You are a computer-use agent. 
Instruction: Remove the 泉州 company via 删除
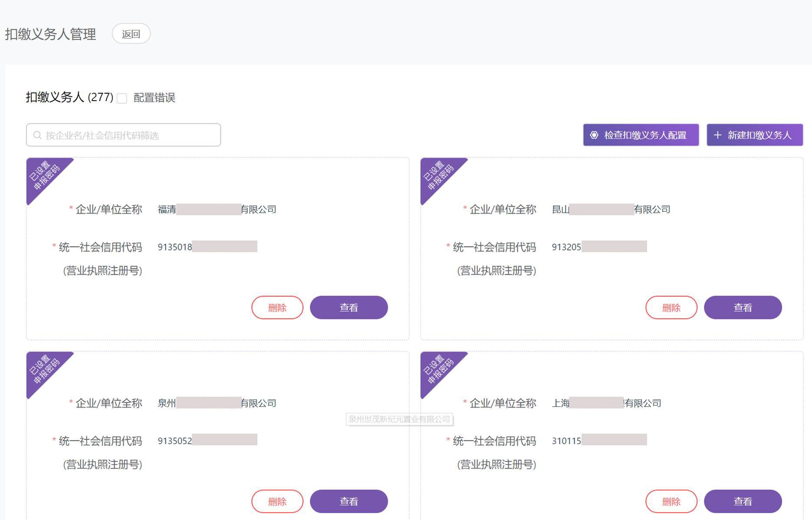(x=277, y=501)
